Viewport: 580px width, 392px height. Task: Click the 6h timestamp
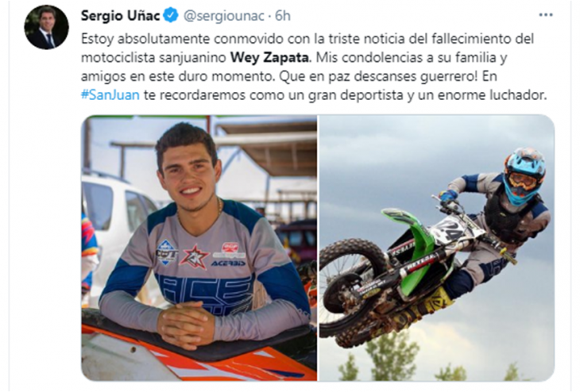click(283, 16)
